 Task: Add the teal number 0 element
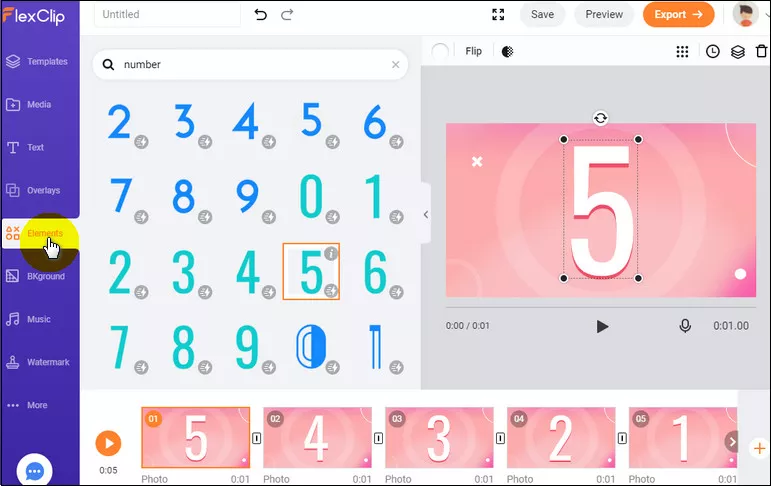click(x=311, y=196)
